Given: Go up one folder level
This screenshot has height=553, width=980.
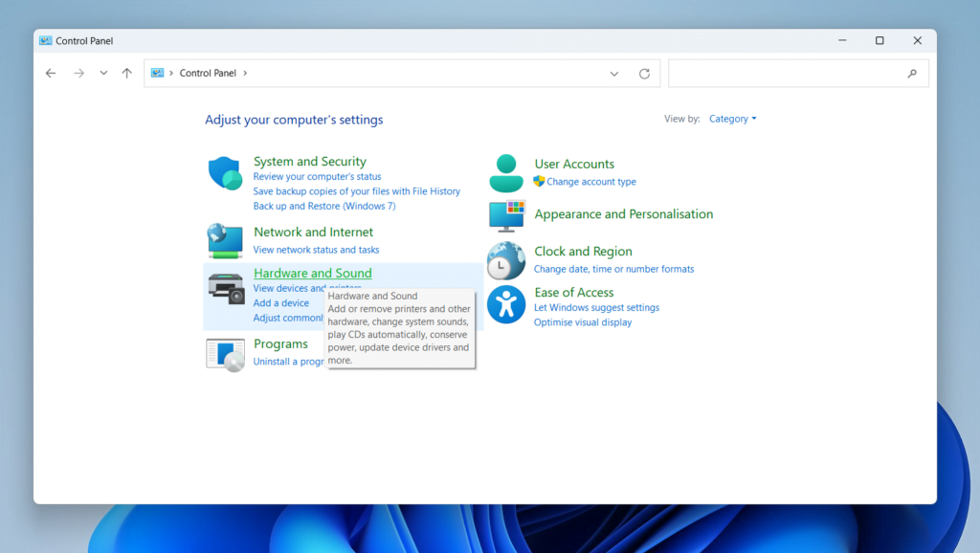Looking at the screenshot, I should click(126, 74).
